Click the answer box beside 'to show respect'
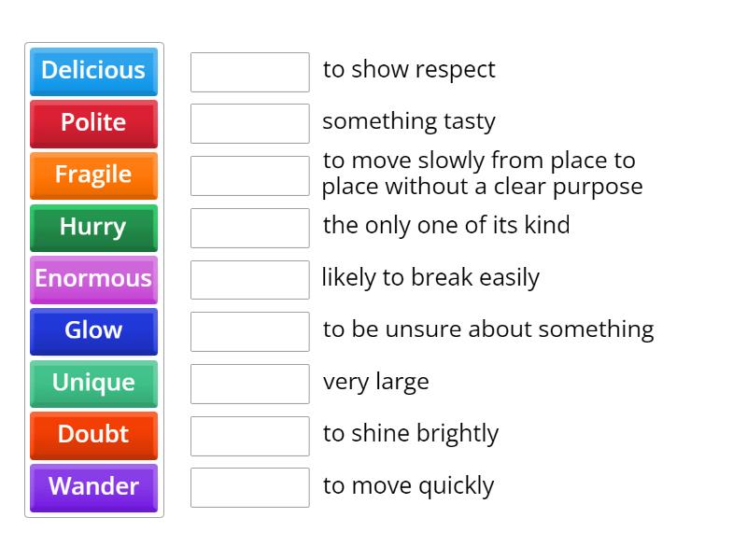Image resolution: width=747 pixels, height=560 pixels. [249, 71]
